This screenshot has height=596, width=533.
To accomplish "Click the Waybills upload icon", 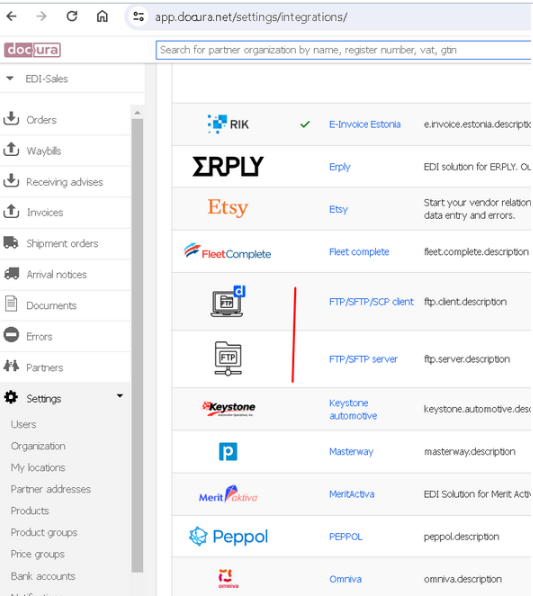I will [x=11, y=149].
